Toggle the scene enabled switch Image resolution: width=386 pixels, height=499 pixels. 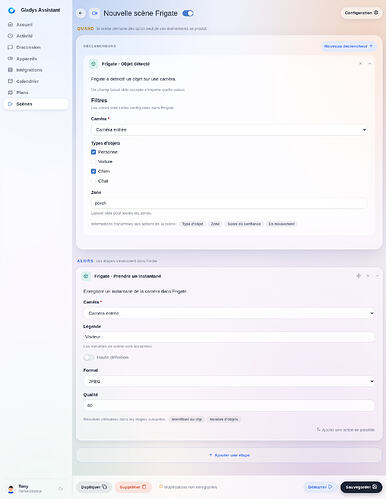[x=188, y=13]
